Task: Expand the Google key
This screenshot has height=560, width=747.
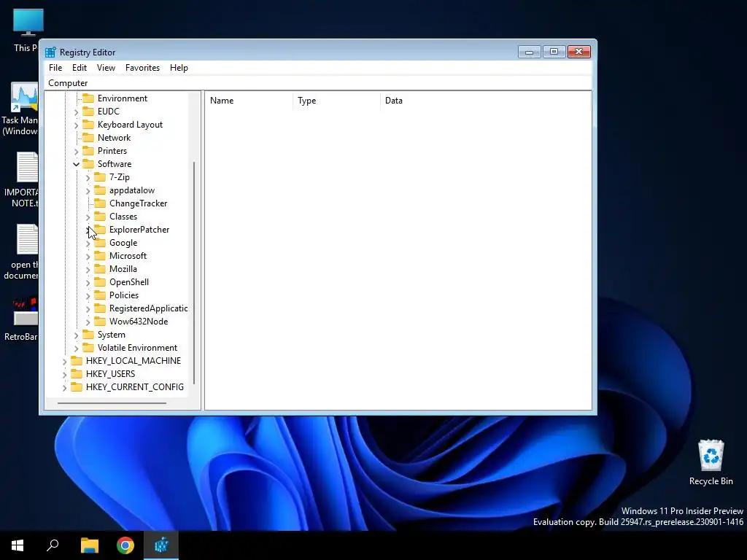Action: pos(88,244)
